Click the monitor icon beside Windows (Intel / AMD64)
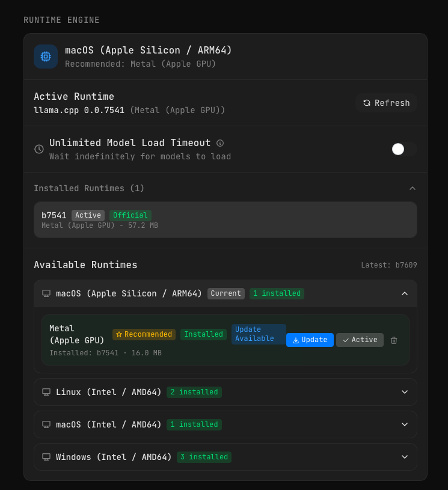Image resolution: width=448 pixels, height=490 pixels. click(x=46, y=457)
